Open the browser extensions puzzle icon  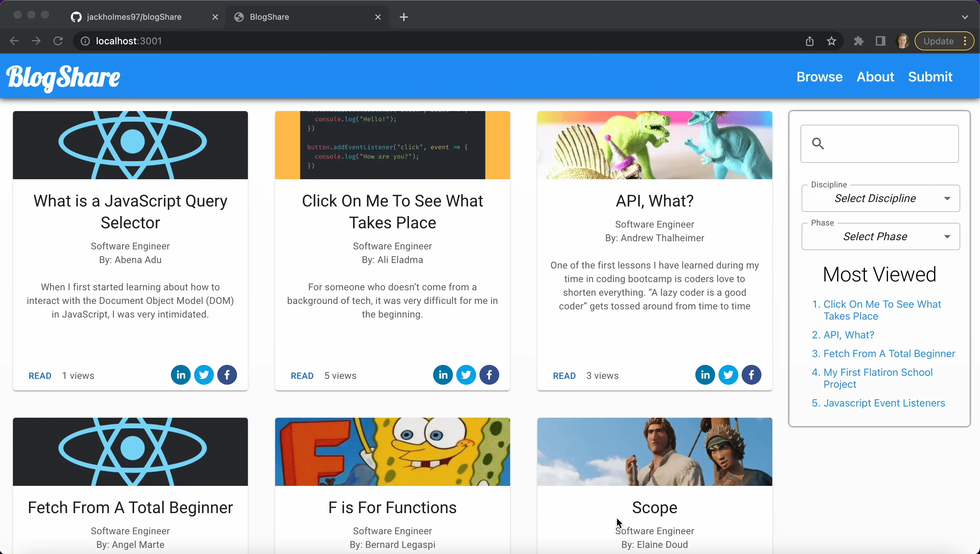[x=859, y=41]
